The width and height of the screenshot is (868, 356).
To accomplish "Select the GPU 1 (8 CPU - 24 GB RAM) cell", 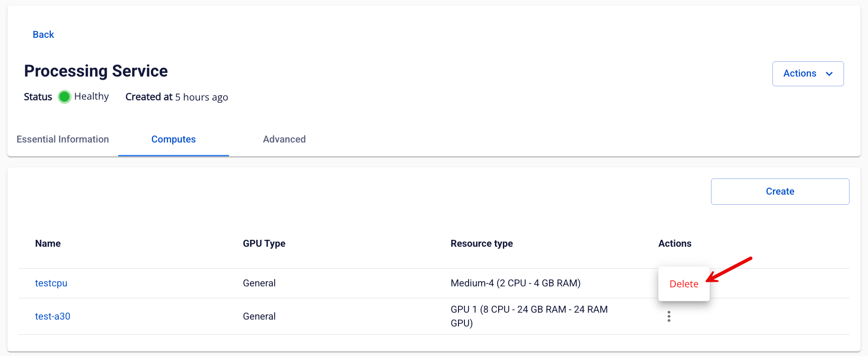I will point(529,316).
